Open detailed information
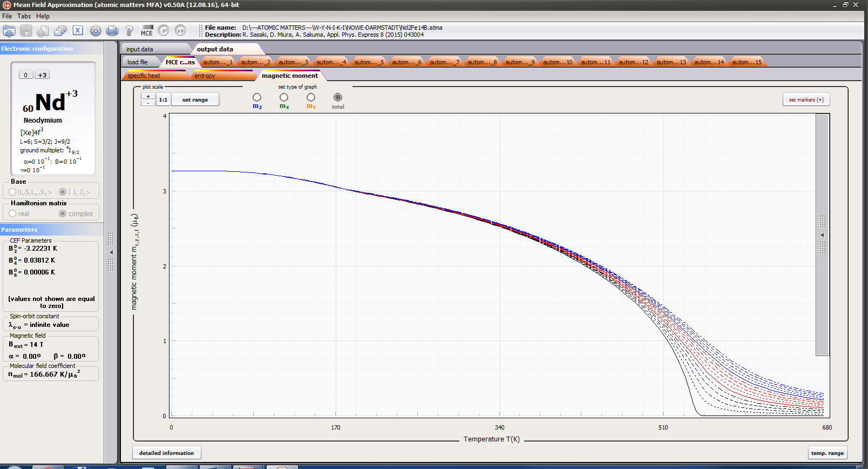The width and height of the screenshot is (868, 469). pyautogui.click(x=166, y=453)
